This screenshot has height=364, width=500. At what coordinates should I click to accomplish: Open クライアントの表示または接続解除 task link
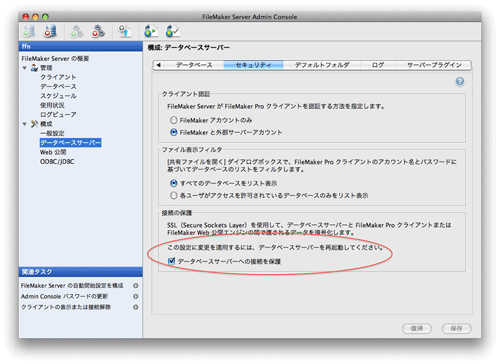[66, 307]
